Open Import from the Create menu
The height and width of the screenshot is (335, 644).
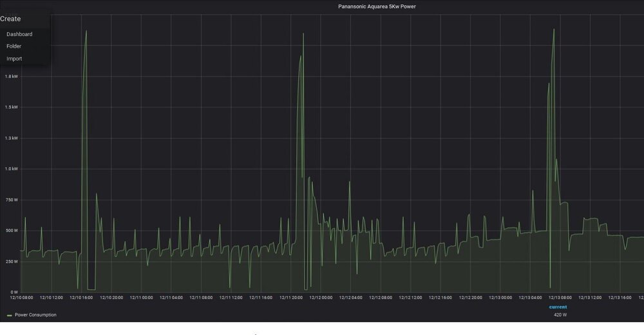pyautogui.click(x=14, y=59)
